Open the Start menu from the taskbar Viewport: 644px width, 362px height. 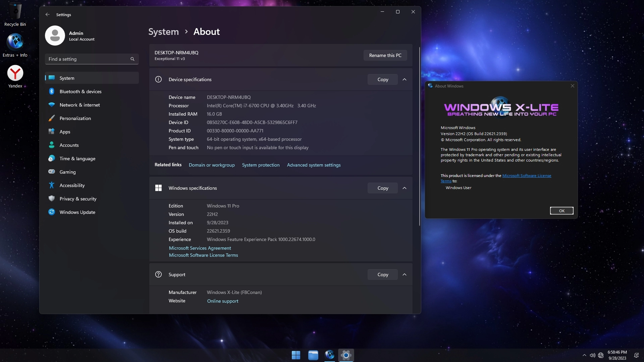point(296,355)
